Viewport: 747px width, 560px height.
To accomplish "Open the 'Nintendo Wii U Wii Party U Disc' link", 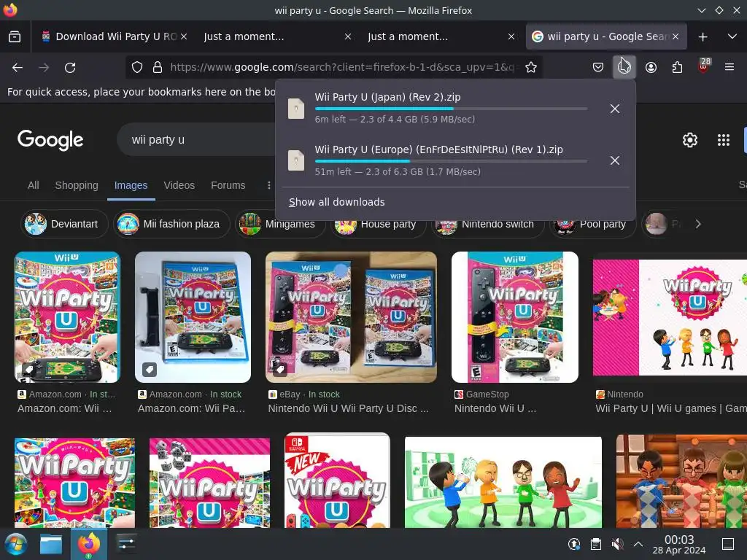I will (x=348, y=408).
